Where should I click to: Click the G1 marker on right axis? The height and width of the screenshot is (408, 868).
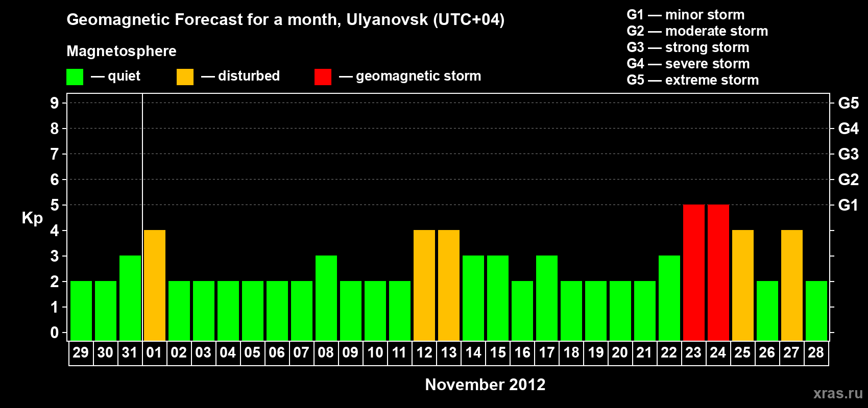848,205
